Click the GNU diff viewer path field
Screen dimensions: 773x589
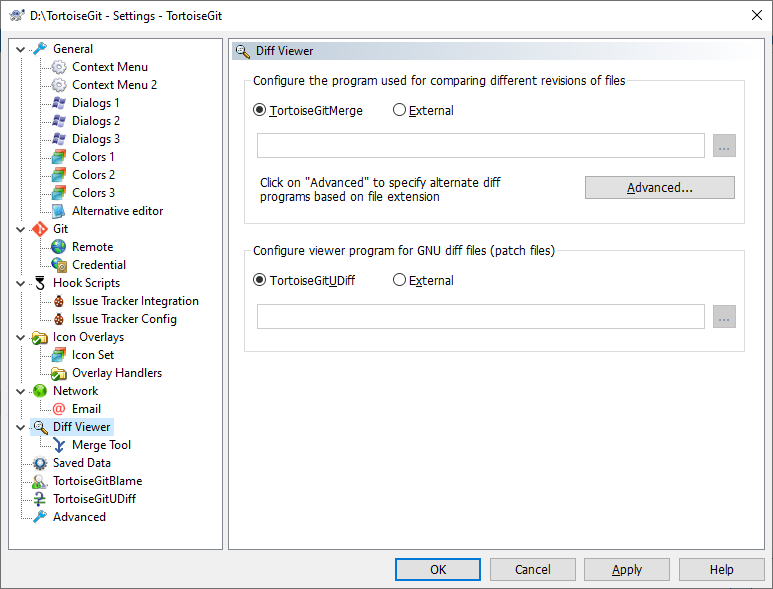click(x=481, y=316)
